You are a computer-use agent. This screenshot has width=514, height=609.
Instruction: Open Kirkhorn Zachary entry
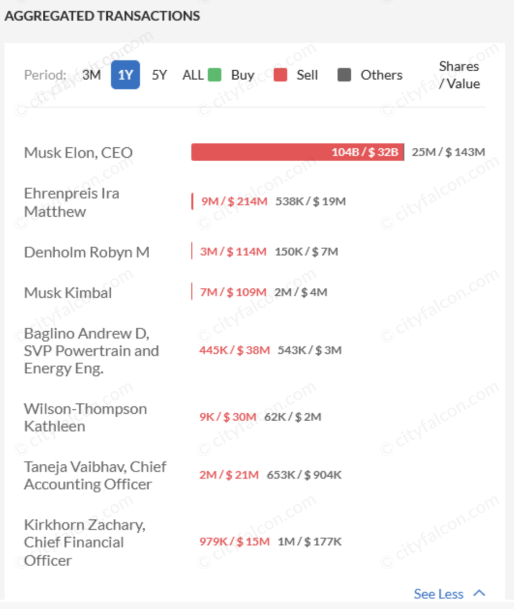(85, 542)
